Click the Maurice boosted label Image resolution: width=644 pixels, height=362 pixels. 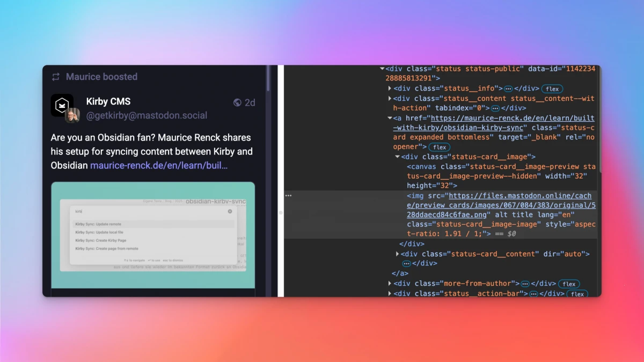101,77
